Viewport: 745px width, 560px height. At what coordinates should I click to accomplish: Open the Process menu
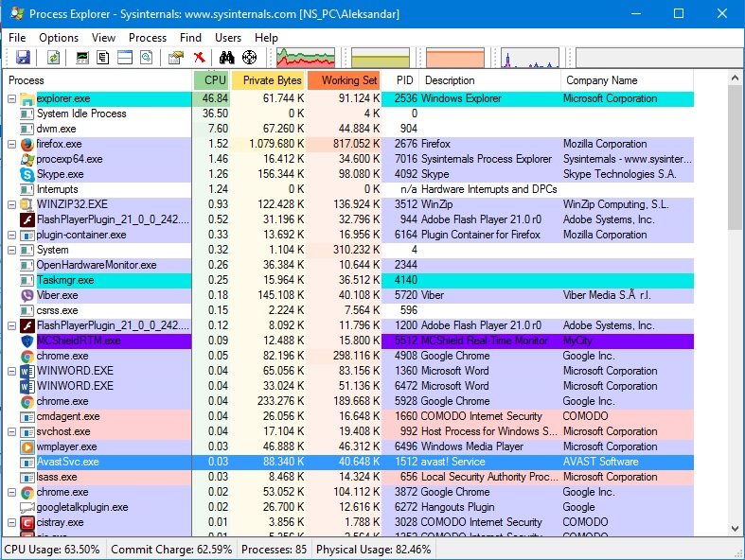(x=148, y=38)
